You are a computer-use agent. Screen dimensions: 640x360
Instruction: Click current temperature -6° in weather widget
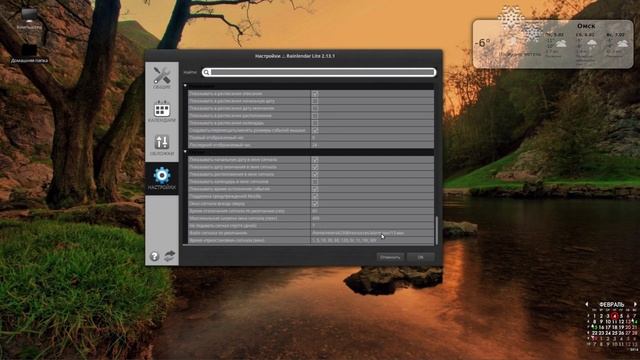point(483,42)
